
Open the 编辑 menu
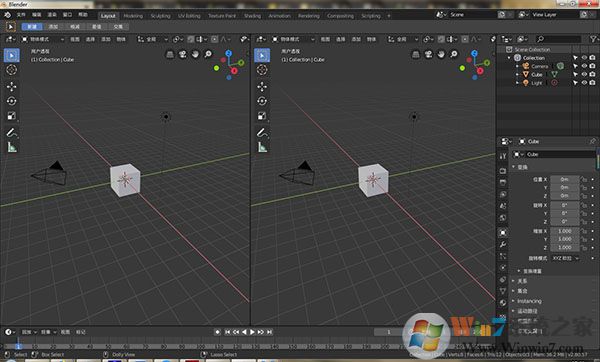pos(37,15)
